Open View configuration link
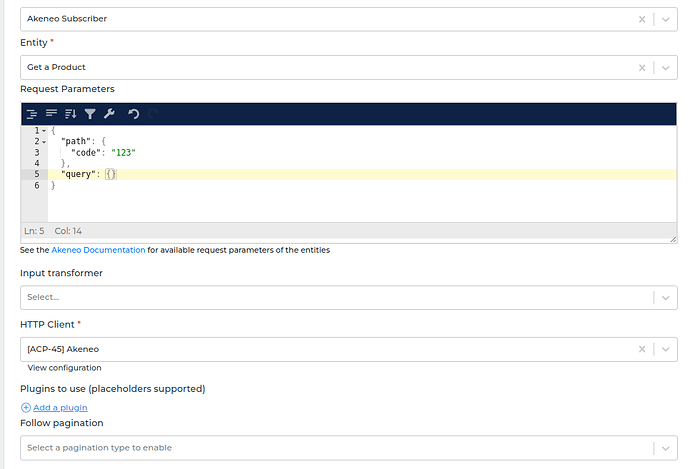This screenshot has width=690, height=469. (64, 368)
